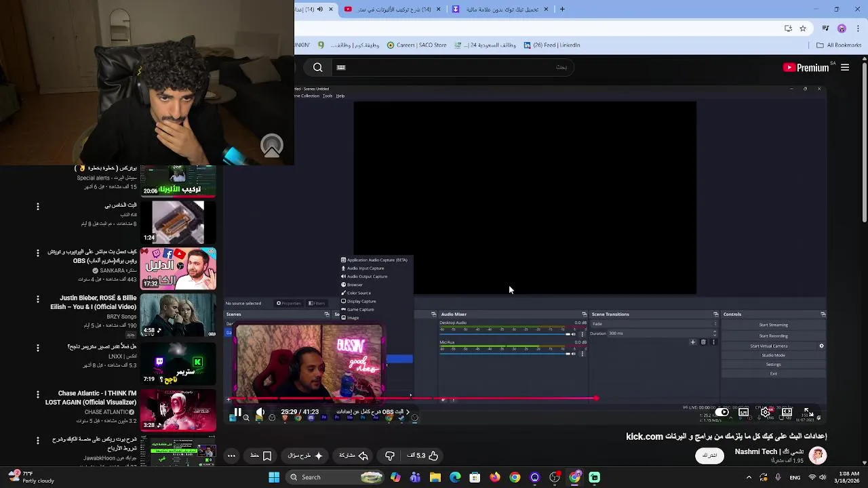
Task: Open Careers | SACO Store bookmark
Action: [416, 45]
